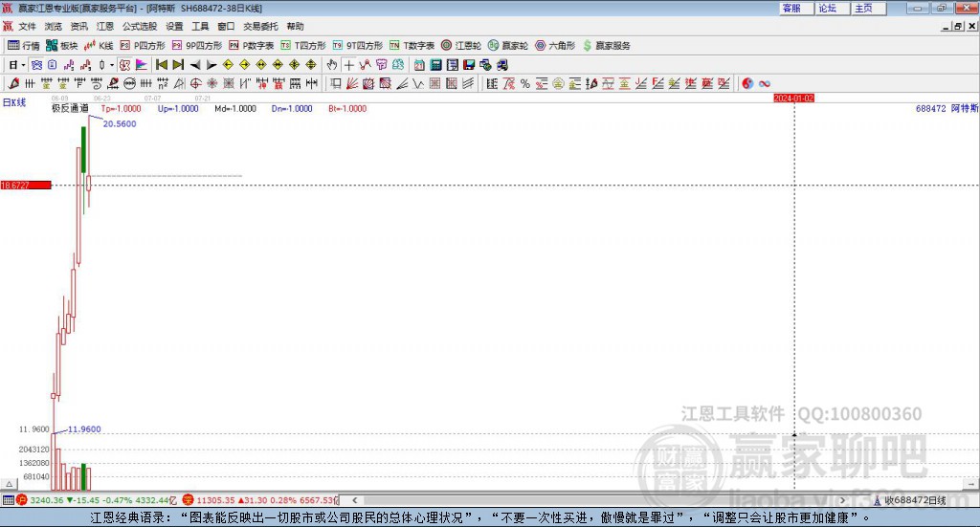
Task: Select the percent % drawing tool
Action: [525, 83]
